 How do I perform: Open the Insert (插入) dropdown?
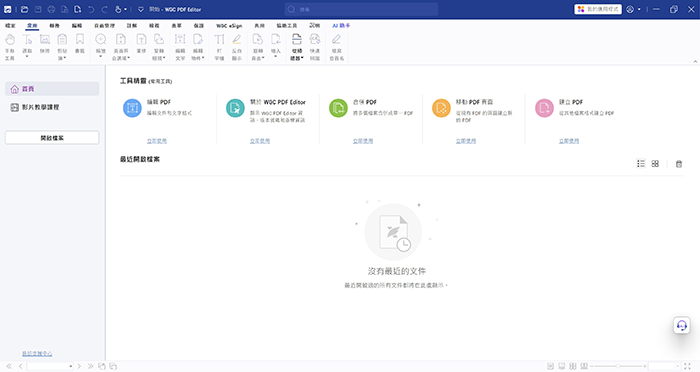tap(275, 57)
